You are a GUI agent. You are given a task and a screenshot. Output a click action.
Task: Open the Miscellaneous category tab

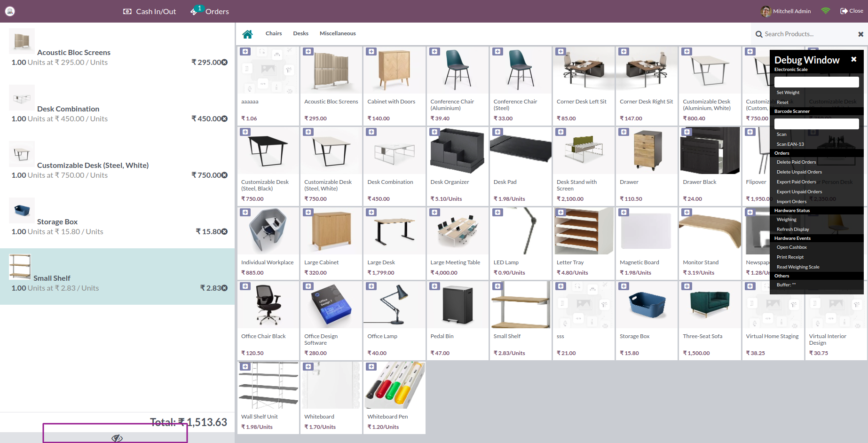pyautogui.click(x=338, y=33)
